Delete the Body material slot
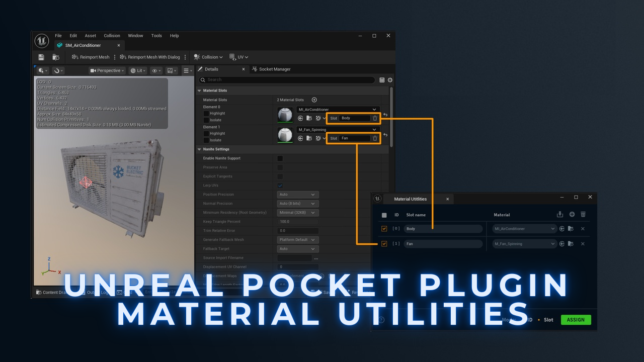Viewport: 644px width, 362px height. tap(375, 118)
